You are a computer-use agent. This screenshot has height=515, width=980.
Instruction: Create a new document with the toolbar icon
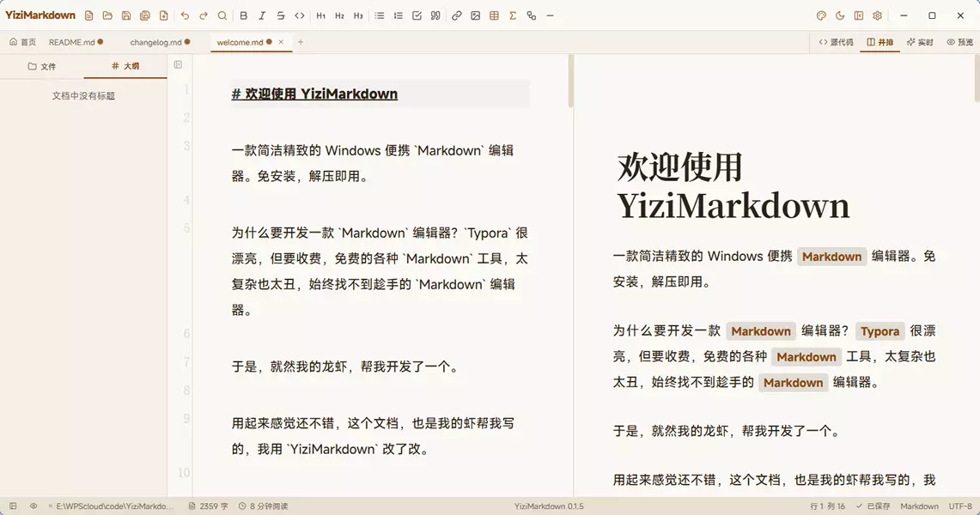coord(88,15)
